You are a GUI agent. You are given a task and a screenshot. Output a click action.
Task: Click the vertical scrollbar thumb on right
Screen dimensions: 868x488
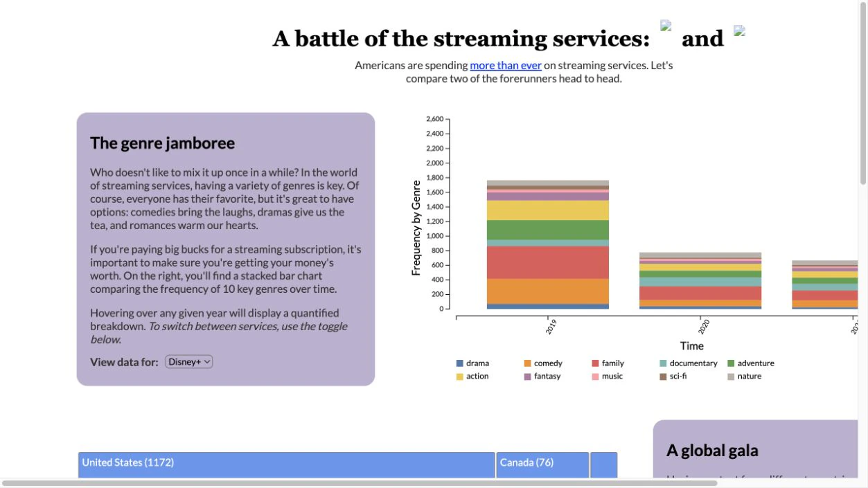pos(863,92)
